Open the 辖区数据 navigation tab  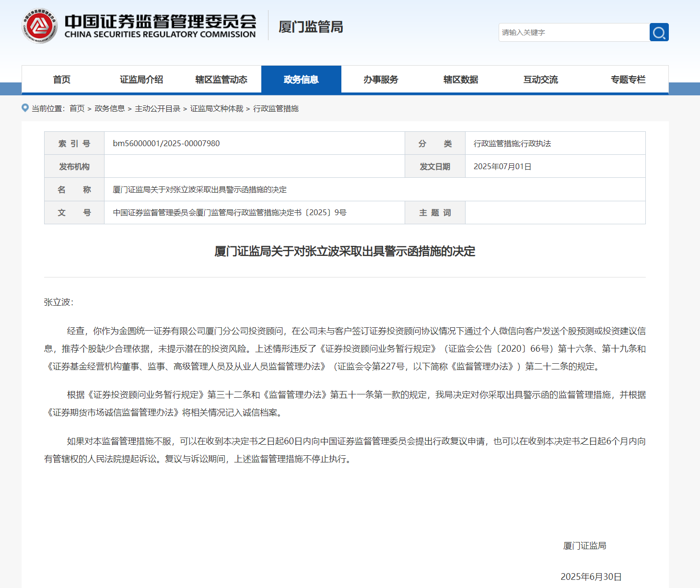click(x=461, y=80)
